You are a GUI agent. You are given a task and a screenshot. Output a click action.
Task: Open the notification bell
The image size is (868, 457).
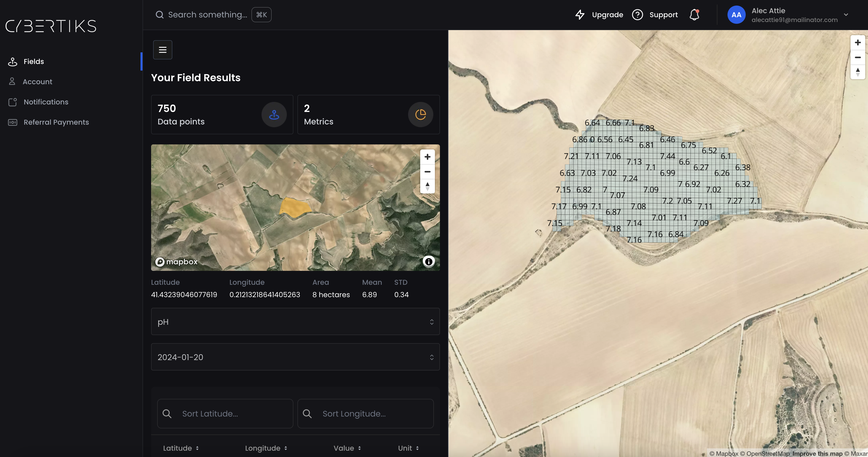click(x=694, y=15)
